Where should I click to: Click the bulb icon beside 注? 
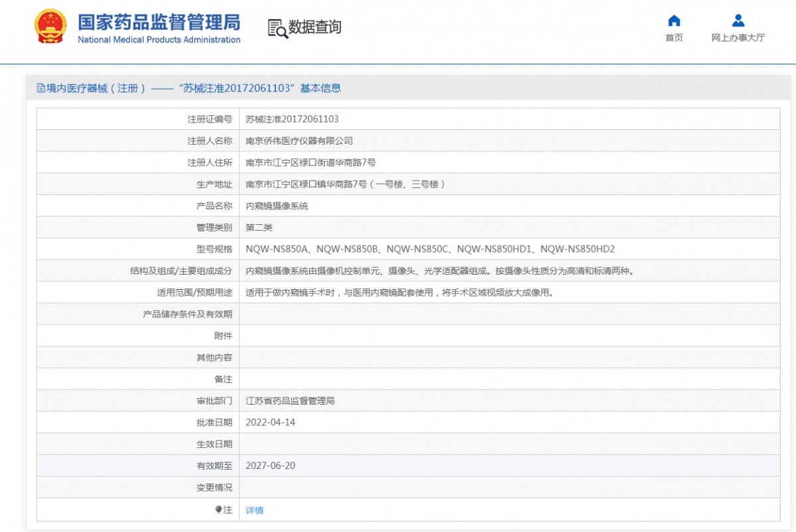[x=218, y=510]
